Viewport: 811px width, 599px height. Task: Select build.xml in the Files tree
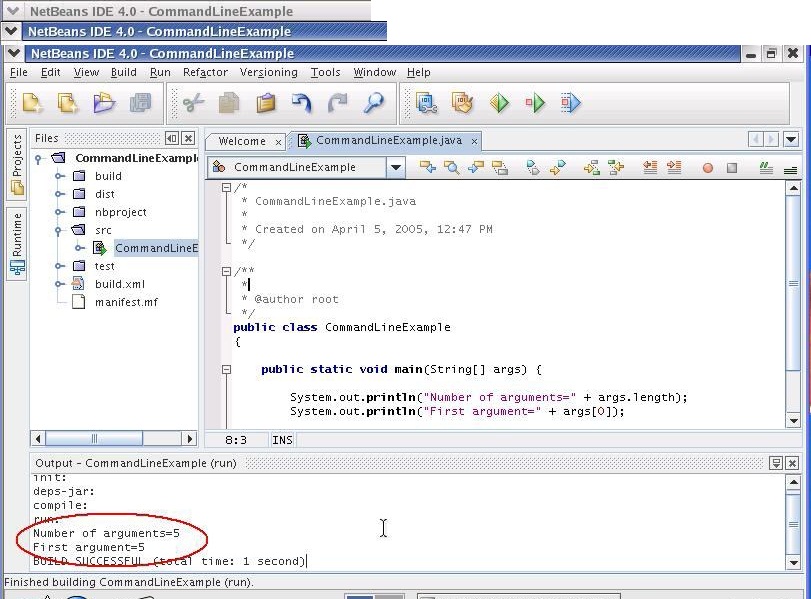[119, 284]
